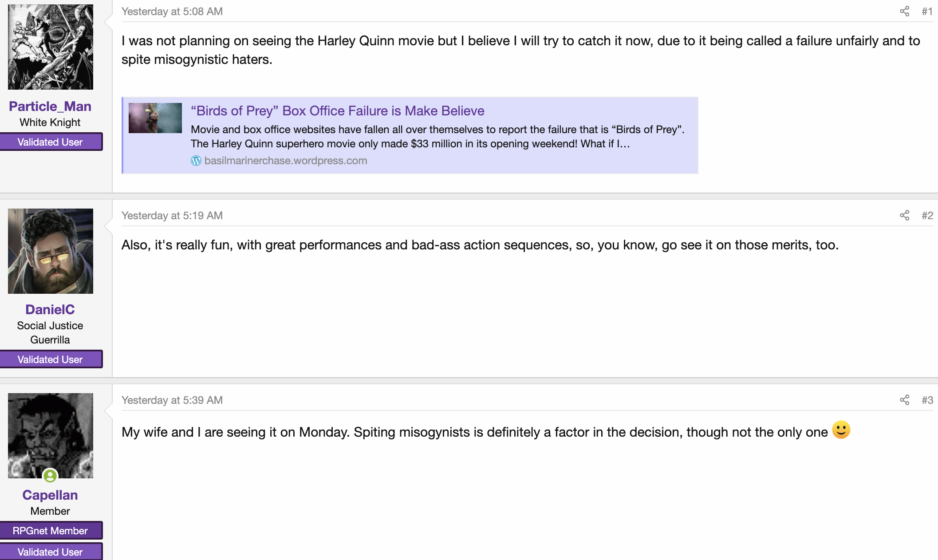
Task: Open the DanielC username link
Action: click(x=50, y=310)
